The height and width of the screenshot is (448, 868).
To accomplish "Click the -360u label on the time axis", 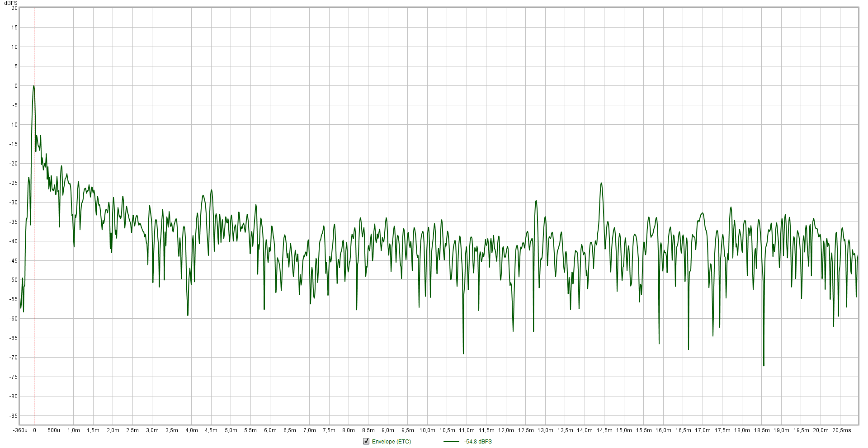I will 20,430.
